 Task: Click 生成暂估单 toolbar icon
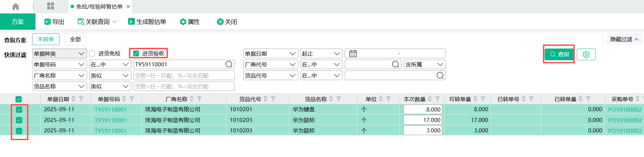pyautogui.click(x=131, y=22)
